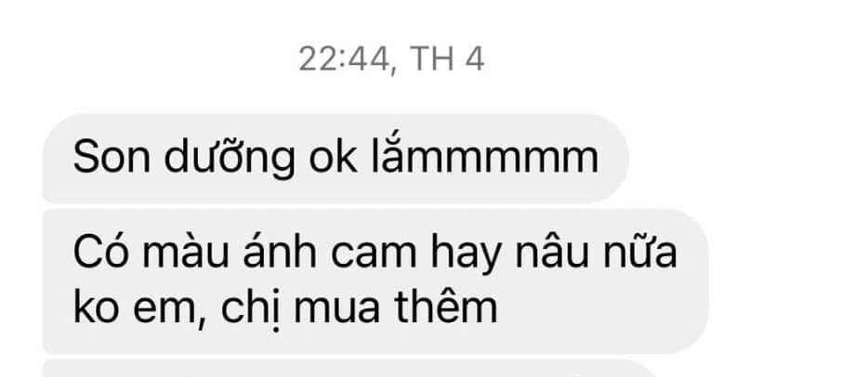
Task: Tap the "Có màu ánh cam" message bubble
Action: click(x=375, y=280)
